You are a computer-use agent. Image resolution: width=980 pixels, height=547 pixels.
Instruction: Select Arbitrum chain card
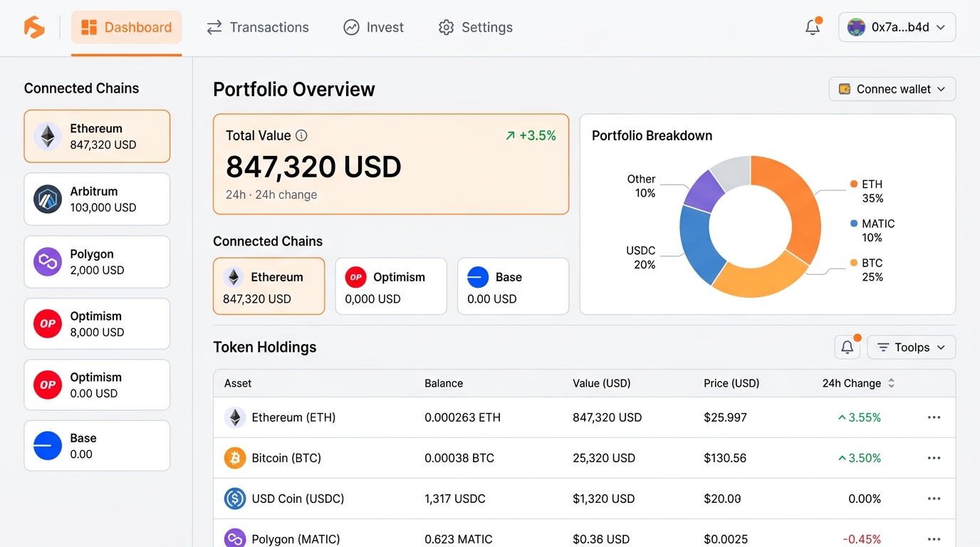tap(97, 199)
